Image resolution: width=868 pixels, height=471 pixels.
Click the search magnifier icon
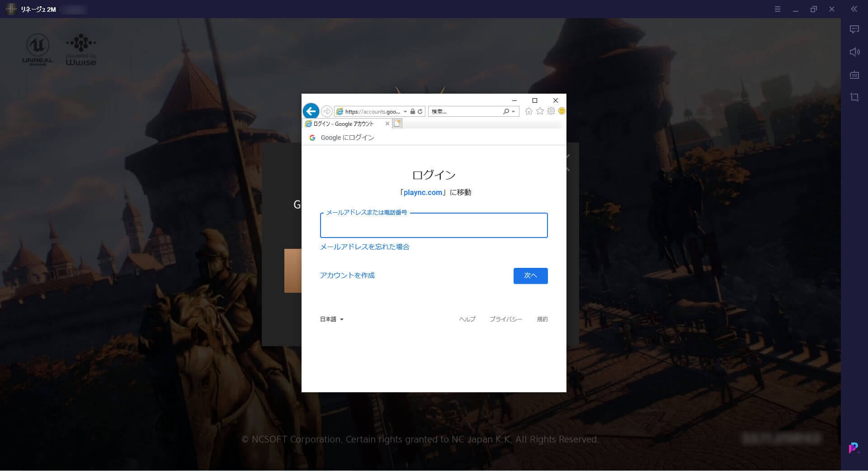[x=506, y=111]
